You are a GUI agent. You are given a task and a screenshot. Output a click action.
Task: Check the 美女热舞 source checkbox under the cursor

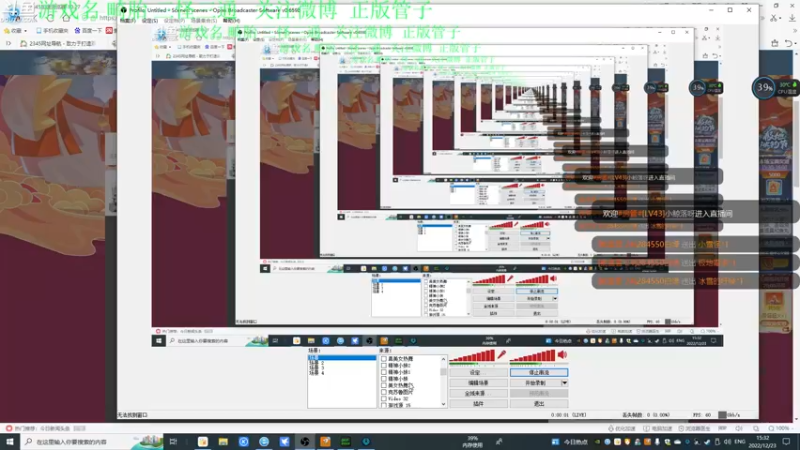tap(384, 386)
